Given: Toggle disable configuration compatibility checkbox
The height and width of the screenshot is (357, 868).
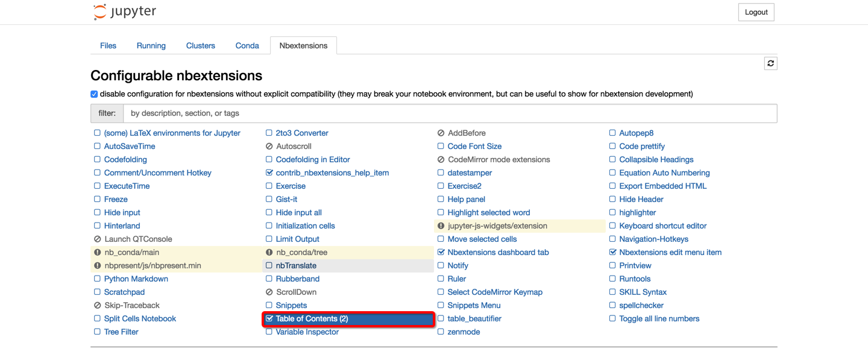Looking at the screenshot, I should [94, 94].
